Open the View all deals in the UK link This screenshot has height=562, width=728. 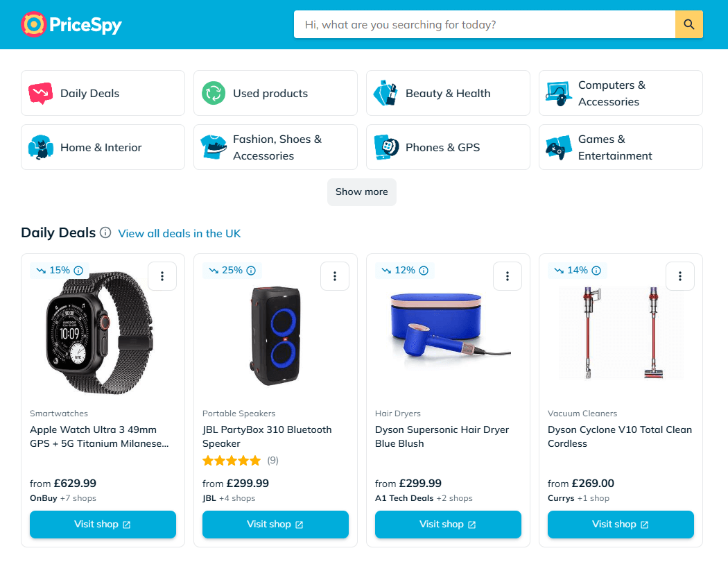coord(179,233)
